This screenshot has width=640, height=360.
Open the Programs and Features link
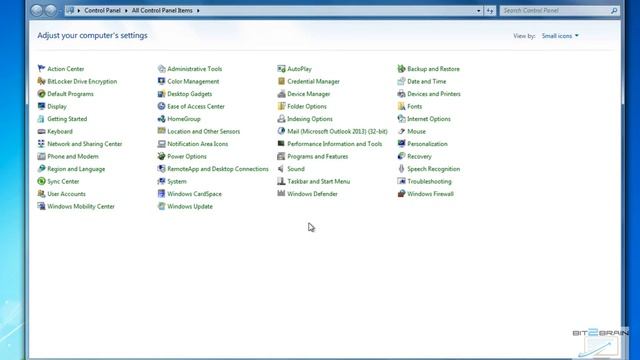(318, 156)
